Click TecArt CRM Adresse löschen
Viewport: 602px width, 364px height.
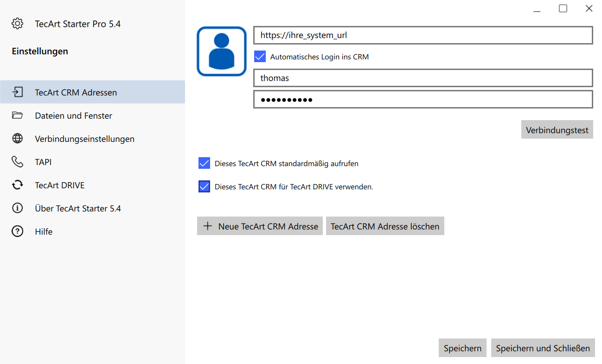[385, 226]
